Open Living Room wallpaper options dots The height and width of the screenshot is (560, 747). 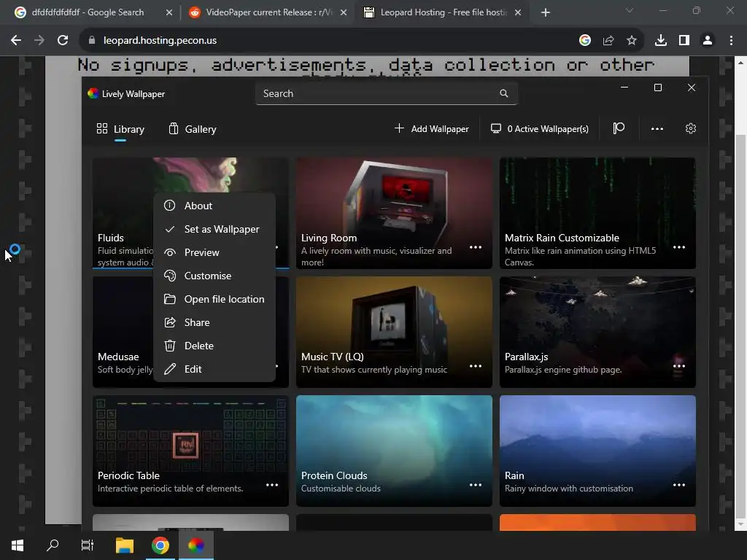pyautogui.click(x=476, y=247)
